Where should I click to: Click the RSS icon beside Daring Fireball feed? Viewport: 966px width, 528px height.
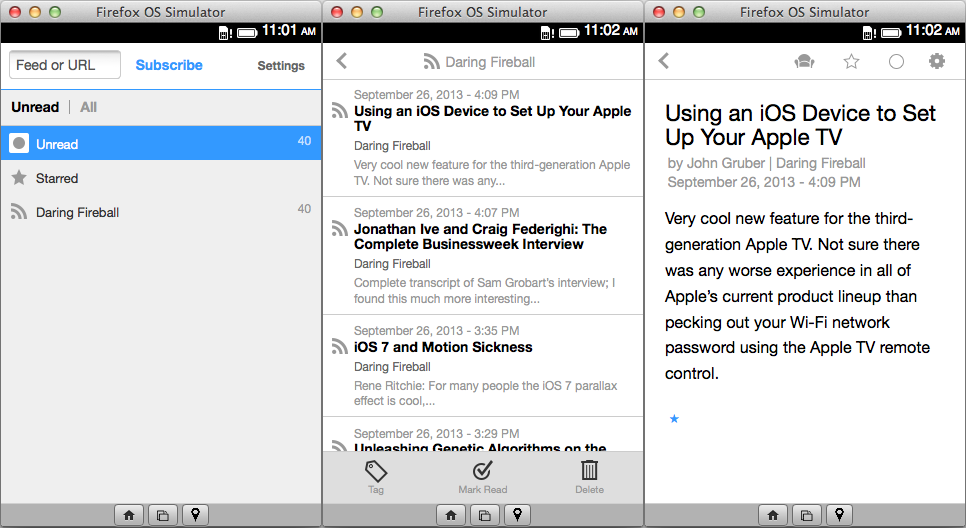[x=19, y=212]
